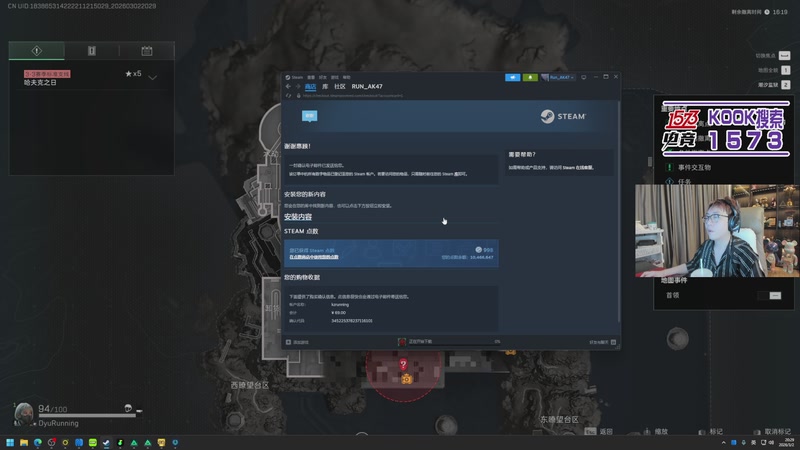
Task: Click the 缩放 zoom hint
Action: [x=656, y=432]
